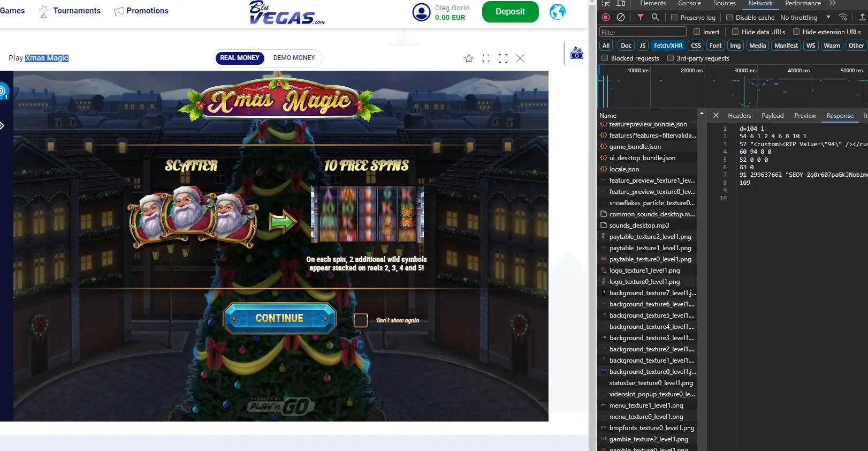Filter requests by Img
This screenshot has width=868, height=451.
click(735, 46)
